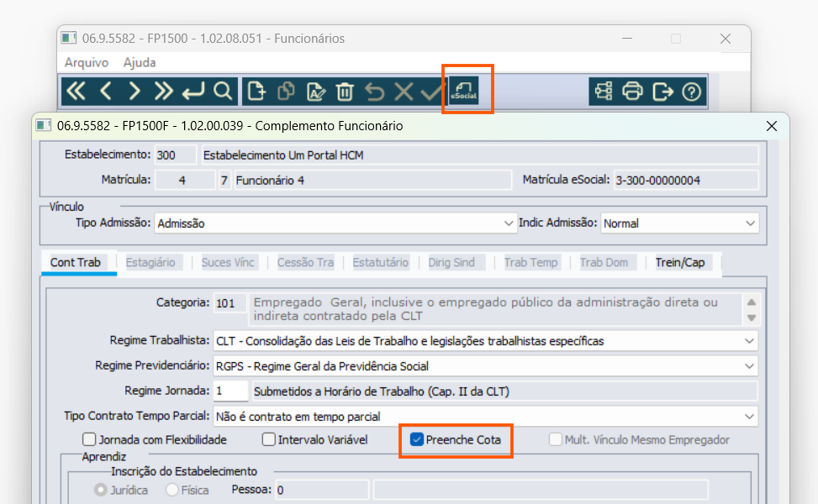
Task: Select Física radio button
Action: [x=172, y=490]
